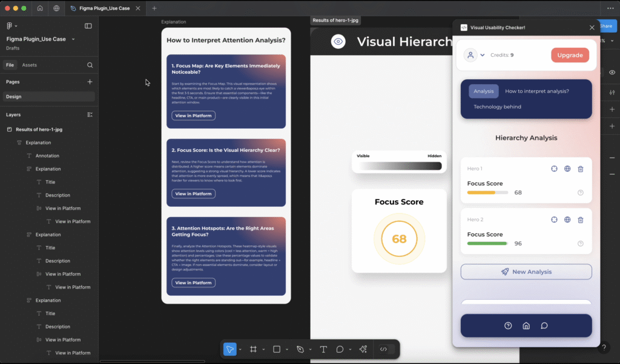Open plugin help question icon in footer
The height and width of the screenshot is (364, 620).
pyautogui.click(x=508, y=326)
